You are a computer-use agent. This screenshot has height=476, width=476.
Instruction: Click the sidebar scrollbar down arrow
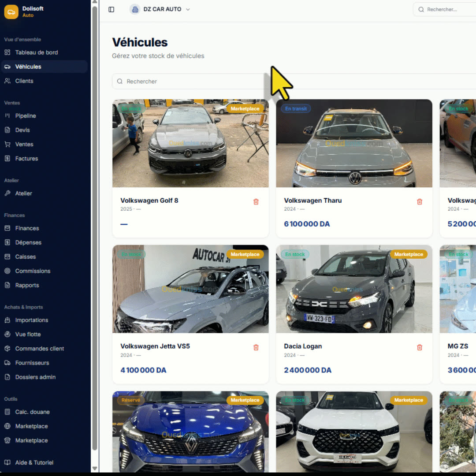tap(95, 469)
